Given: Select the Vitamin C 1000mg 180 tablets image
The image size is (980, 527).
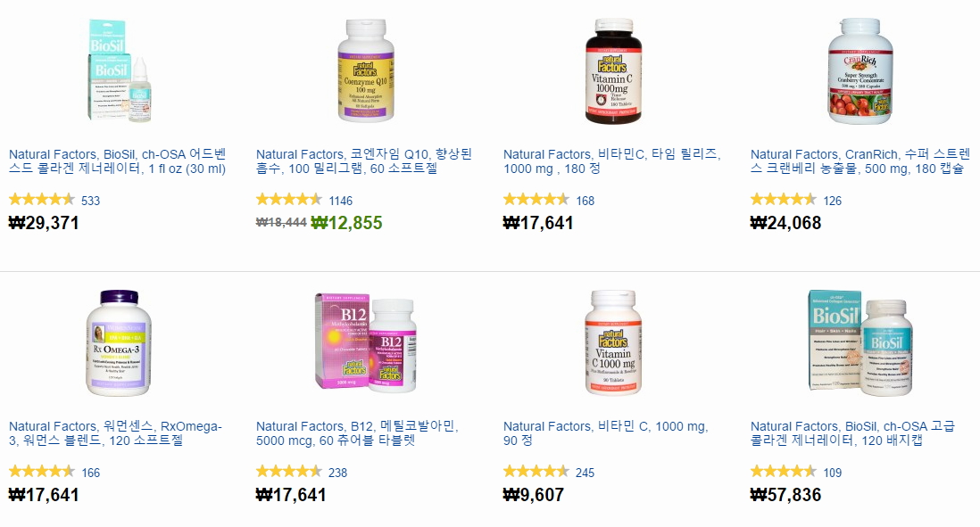Looking at the screenshot, I should [x=613, y=70].
